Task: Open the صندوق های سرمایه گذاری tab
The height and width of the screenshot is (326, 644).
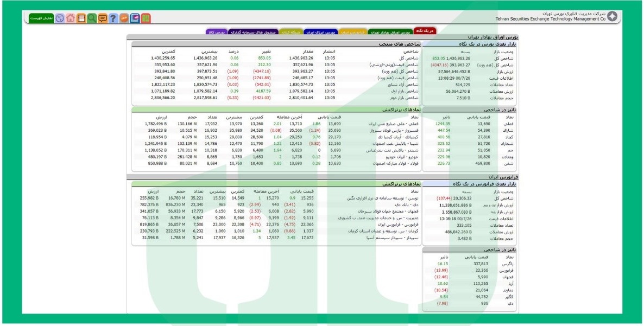Action: point(253,32)
